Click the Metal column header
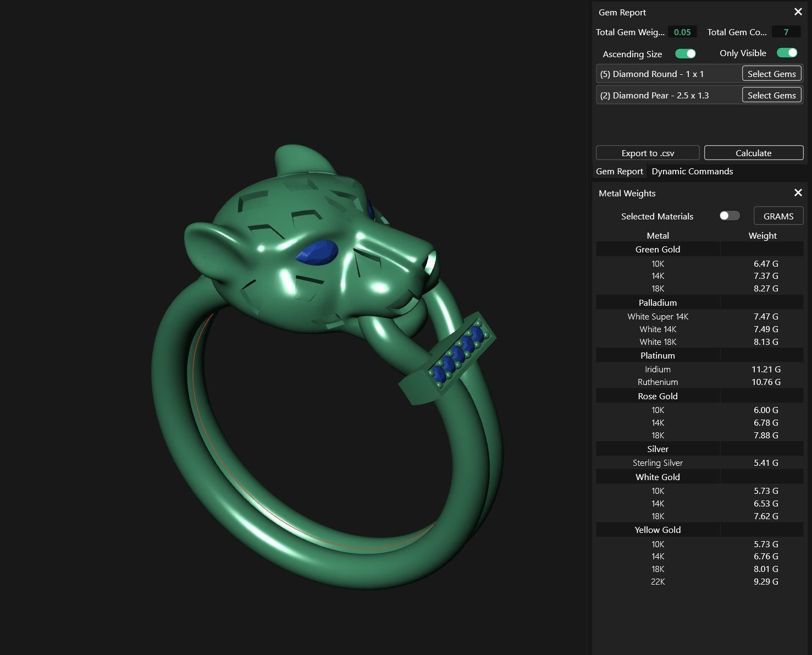The width and height of the screenshot is (812, 655). (658, 235)
